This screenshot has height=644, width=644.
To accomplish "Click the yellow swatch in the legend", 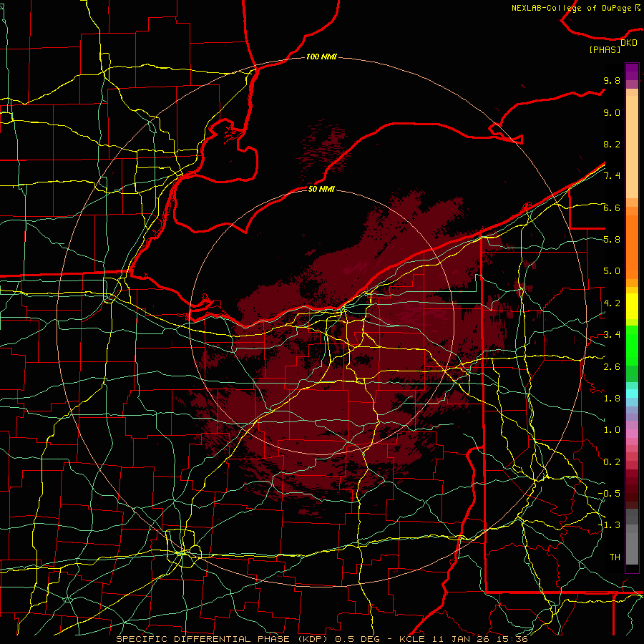I will (x=632, y=306).
